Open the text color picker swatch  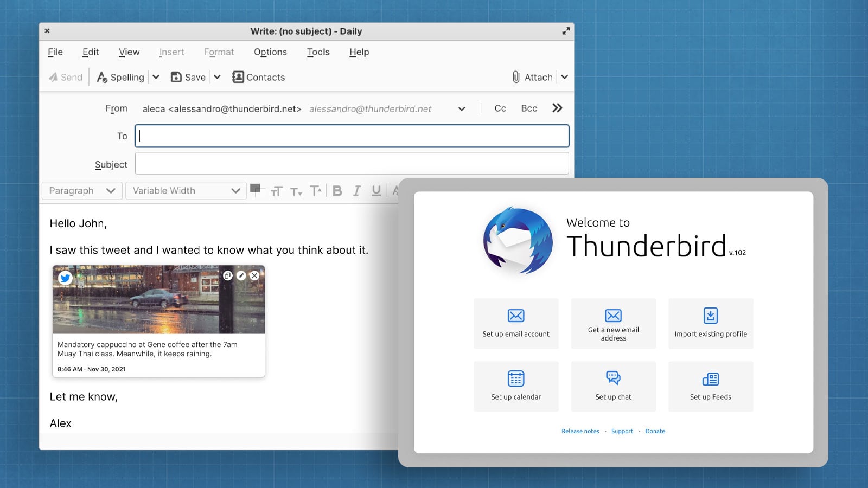tap(256, 190)
